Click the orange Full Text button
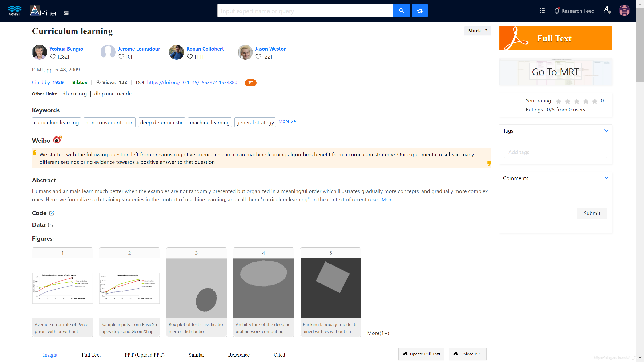The width and height of the screenshot is (644, 362). [555, 38]
